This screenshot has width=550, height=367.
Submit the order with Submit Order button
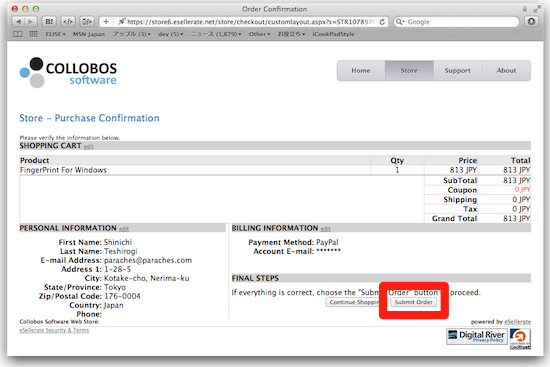(x=414, y=302)
